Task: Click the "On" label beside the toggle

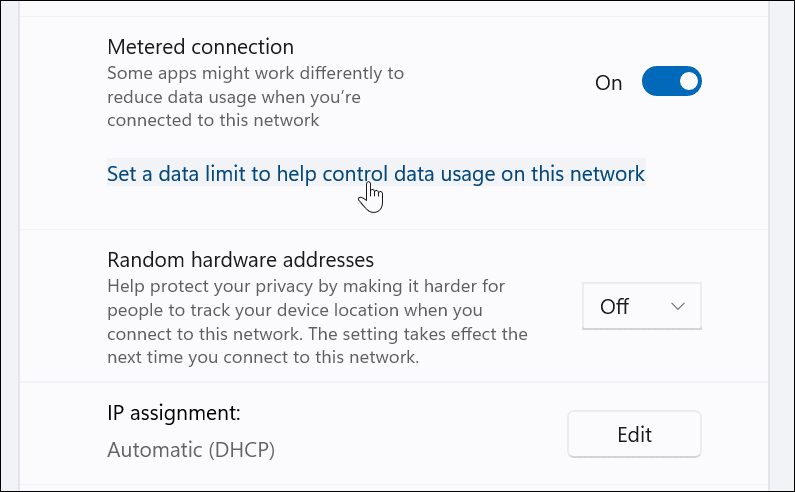Action: 608,83
